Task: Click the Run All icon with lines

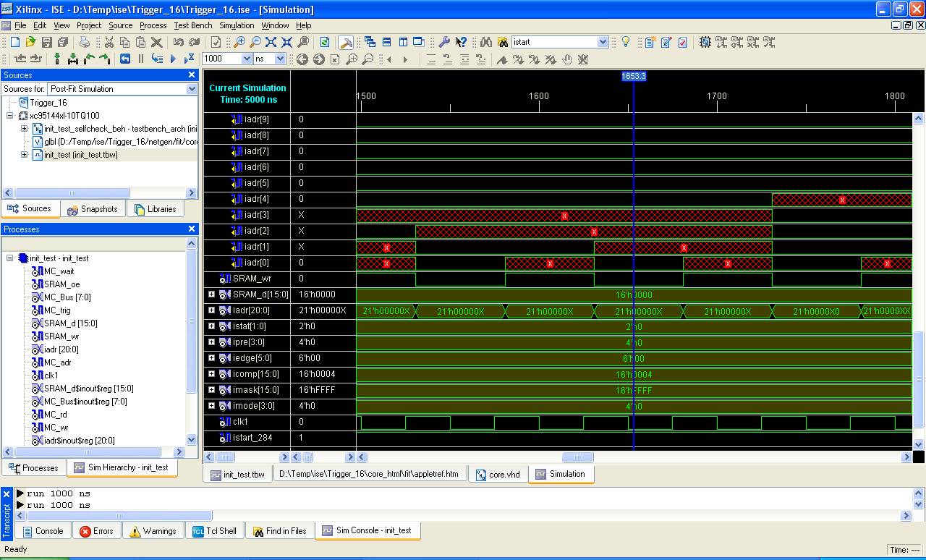Action: (157, 59)
